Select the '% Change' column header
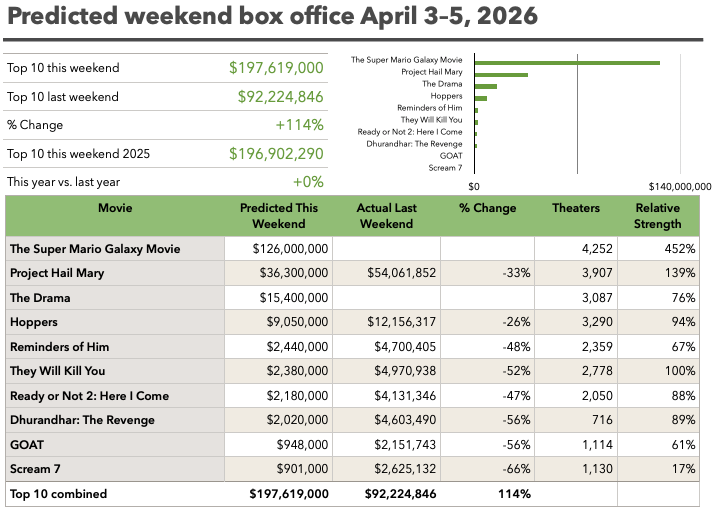 (487, 209)
